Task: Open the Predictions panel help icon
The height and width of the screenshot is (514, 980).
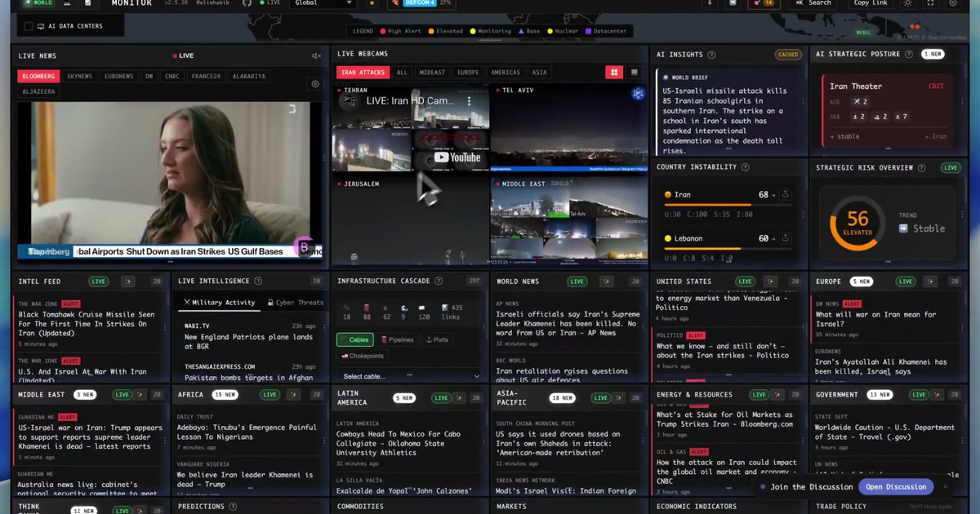Action: (233, 507)
